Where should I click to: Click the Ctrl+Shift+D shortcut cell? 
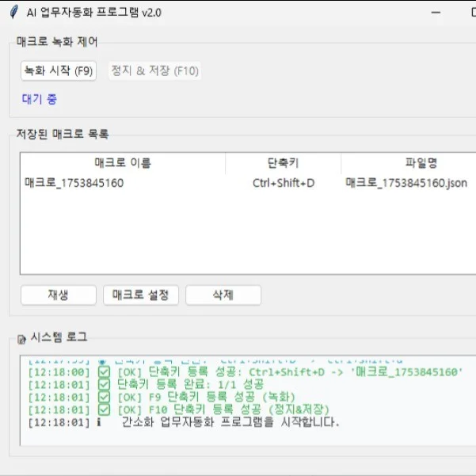[x=284, y=183]
